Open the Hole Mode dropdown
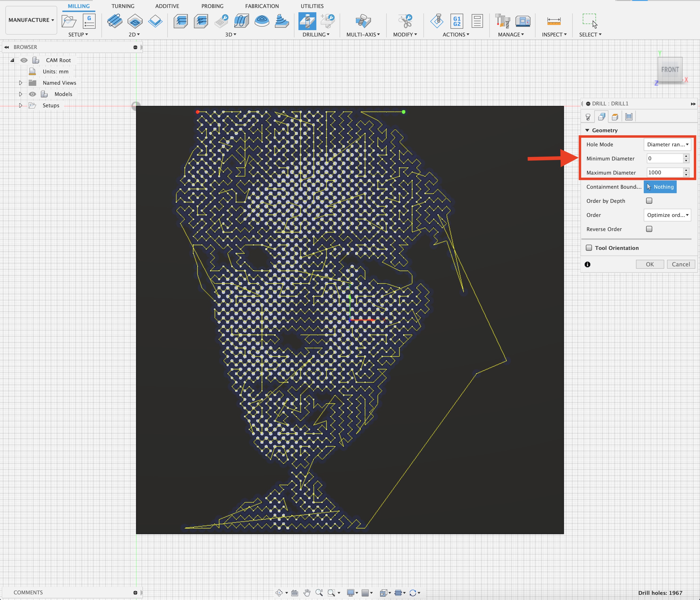Screen dimensions: 700x600 point(667,144)
